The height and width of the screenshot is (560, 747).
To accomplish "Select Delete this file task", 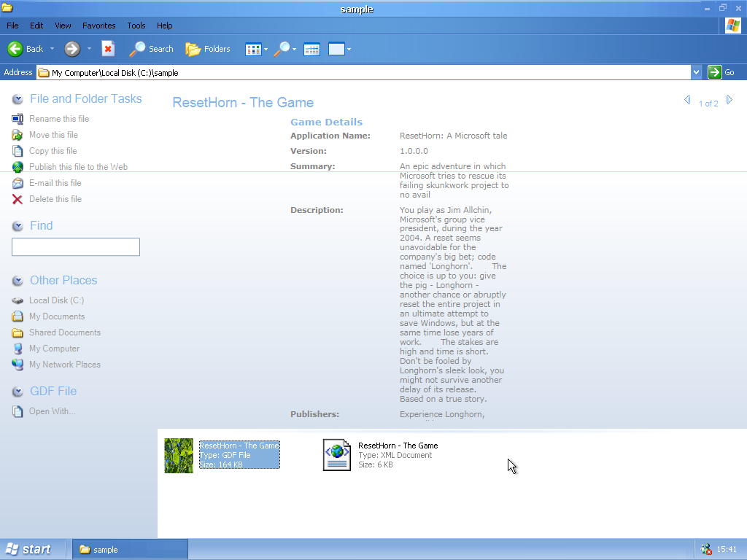I will (55, 199).
